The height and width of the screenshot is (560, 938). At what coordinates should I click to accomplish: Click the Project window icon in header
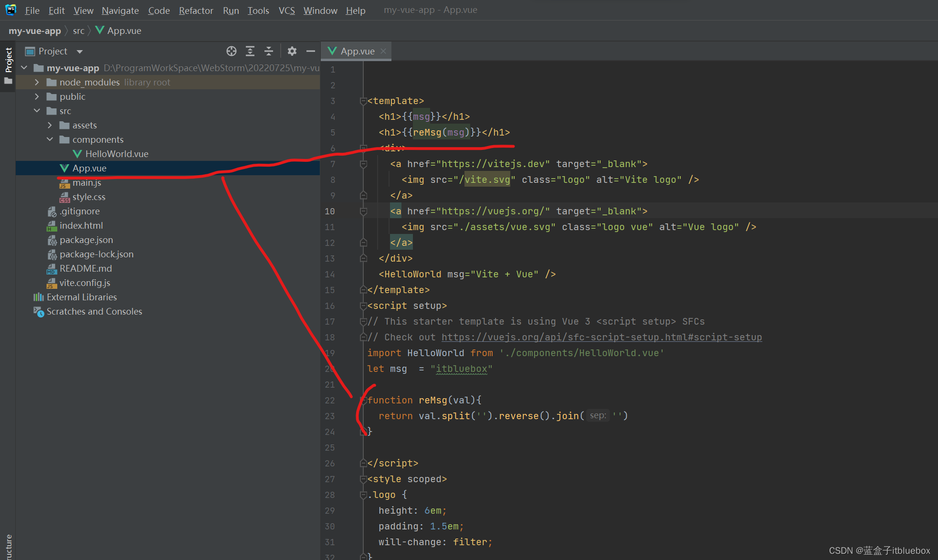pyautogui.click(x=30, y=51)
